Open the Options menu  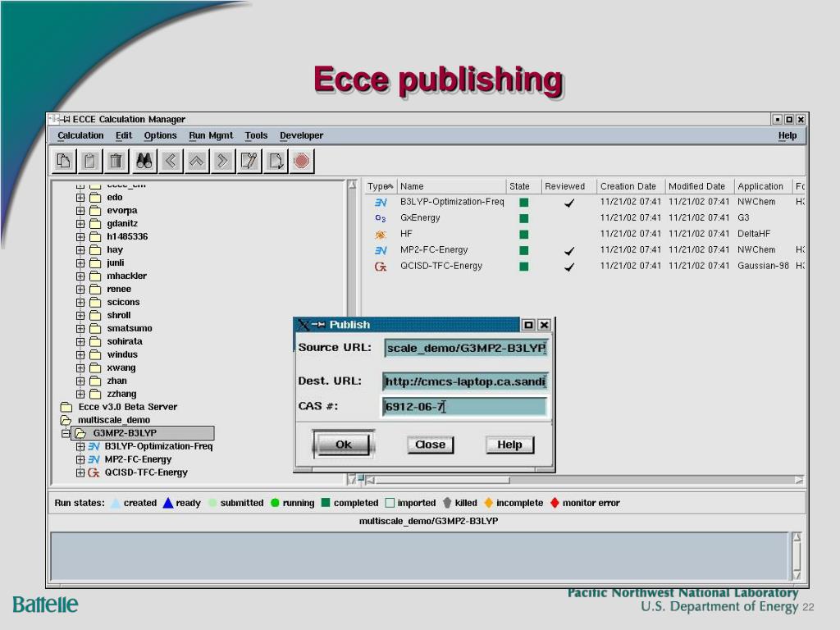point(160,135)
